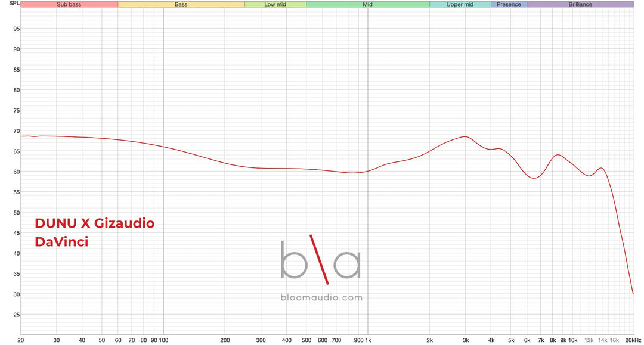Click the DUNU X Gizaudio title text
The width and height of the screenshot is (644, 345).
[94, 223]
